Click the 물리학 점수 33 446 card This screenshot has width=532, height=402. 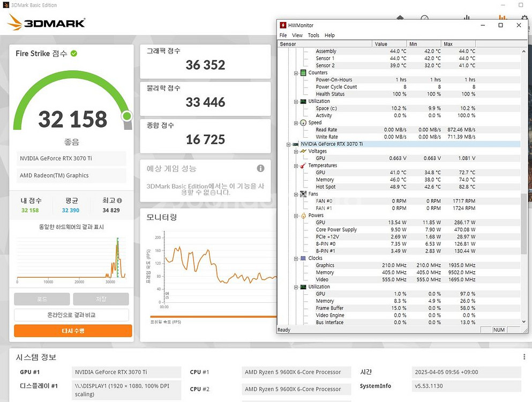pyautogui.click(x=205, y=99)
